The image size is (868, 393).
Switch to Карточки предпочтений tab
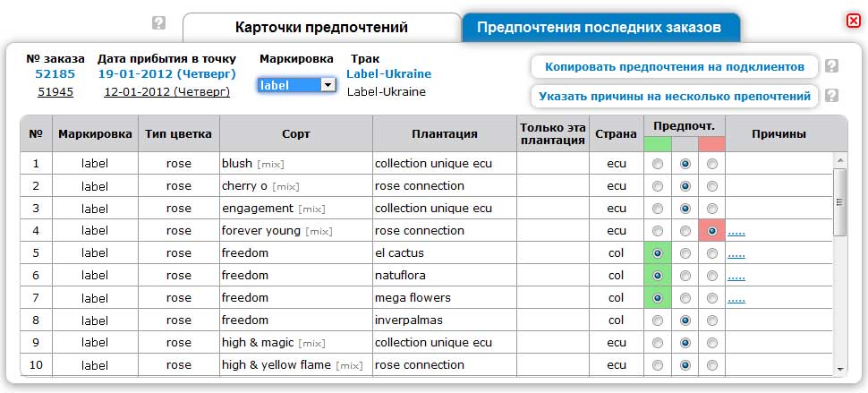pyautogui.click(x=321, y=28)
